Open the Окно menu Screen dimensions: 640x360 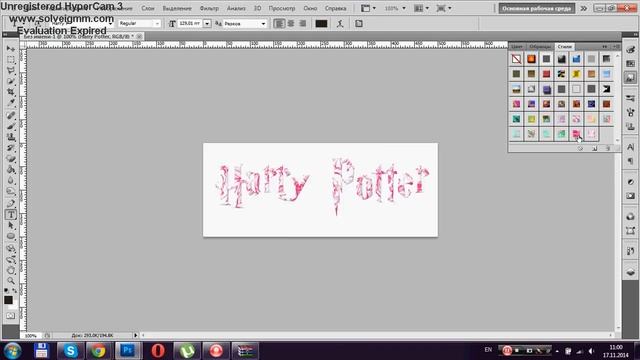310,8
